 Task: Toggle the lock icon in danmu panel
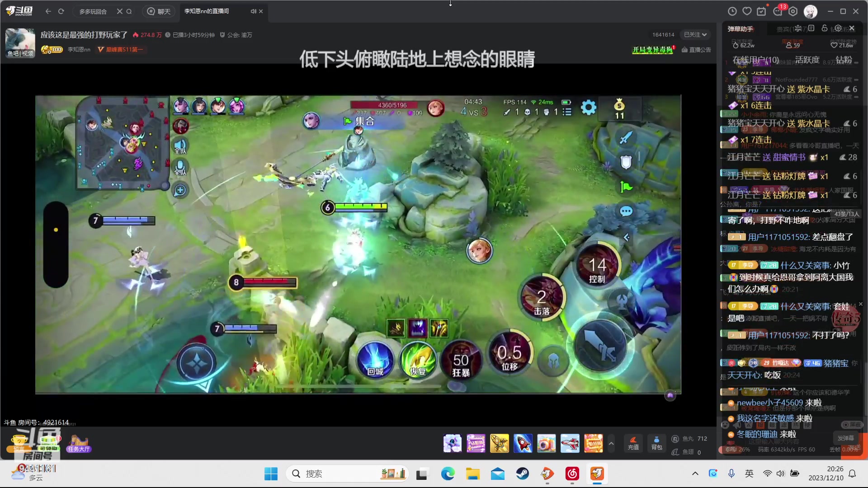[x=825, y=28]
